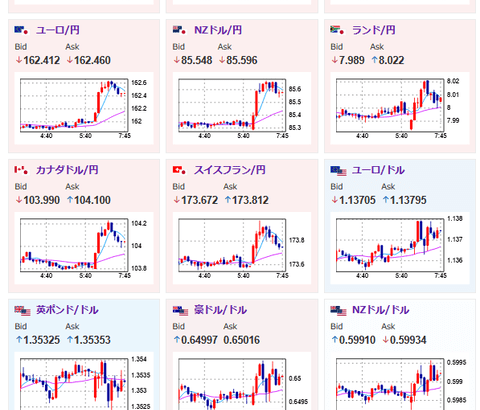View the Euro/Dollar candlestick chart
Viewport: 480px width, 410px height.
pyautogui.click(x=400, y=248)
